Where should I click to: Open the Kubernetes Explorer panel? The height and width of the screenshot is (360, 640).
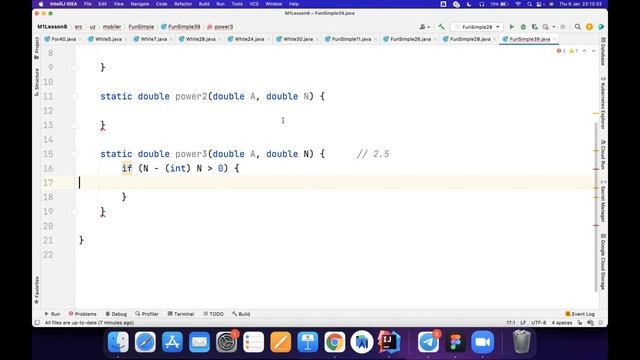coord(603,103)
